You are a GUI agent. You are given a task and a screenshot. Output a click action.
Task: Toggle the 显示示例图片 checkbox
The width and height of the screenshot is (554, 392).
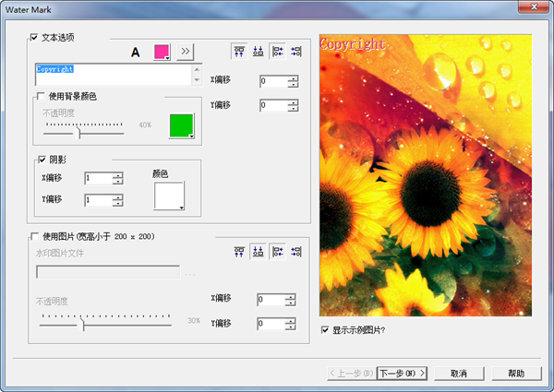click(325, 330)
